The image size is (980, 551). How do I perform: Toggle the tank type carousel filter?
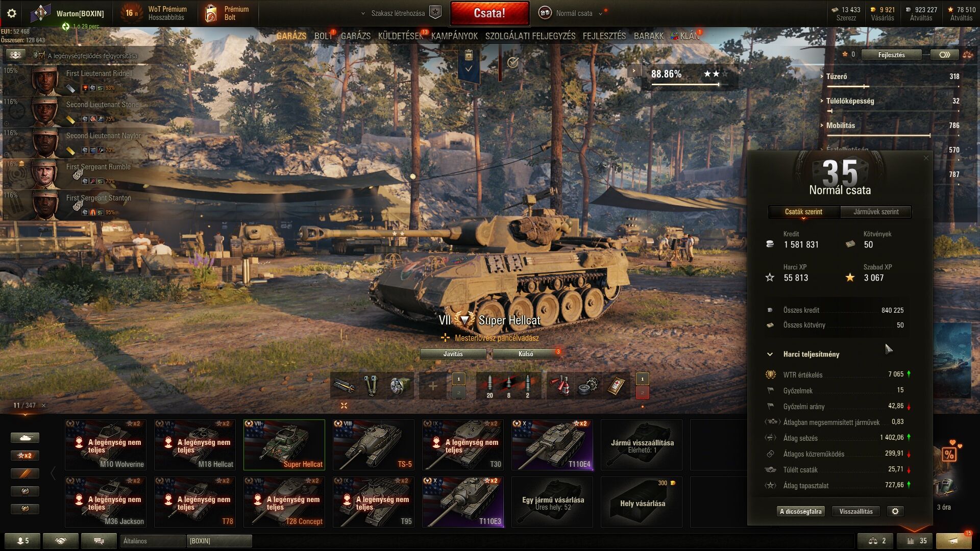tap(25, 437)
